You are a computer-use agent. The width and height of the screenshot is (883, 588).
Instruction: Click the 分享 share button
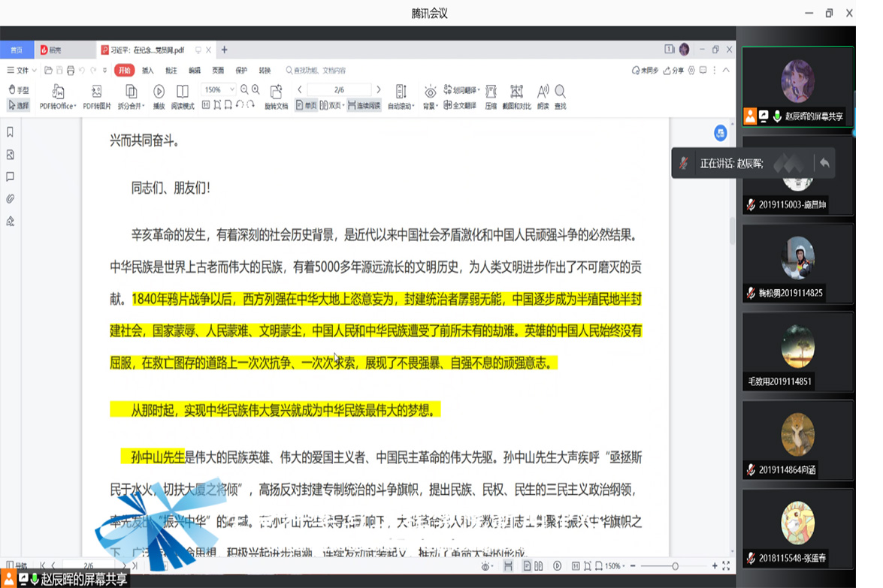point(674,71)
